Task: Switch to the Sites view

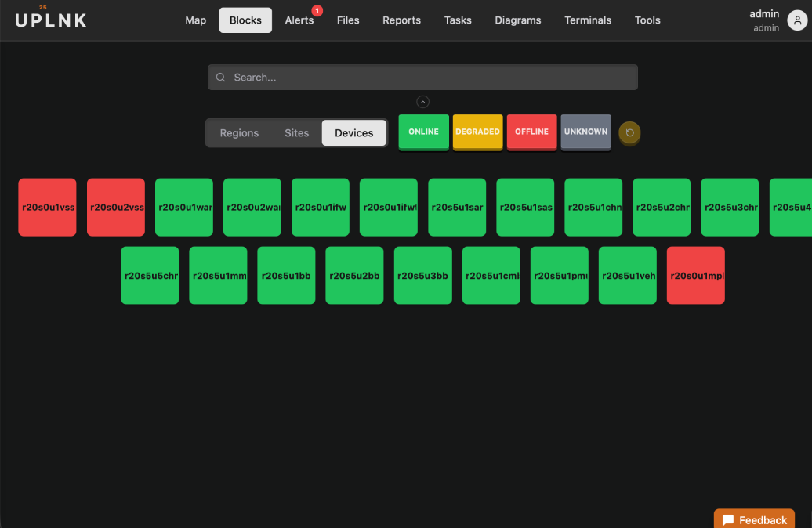Action: pos(297,133)
